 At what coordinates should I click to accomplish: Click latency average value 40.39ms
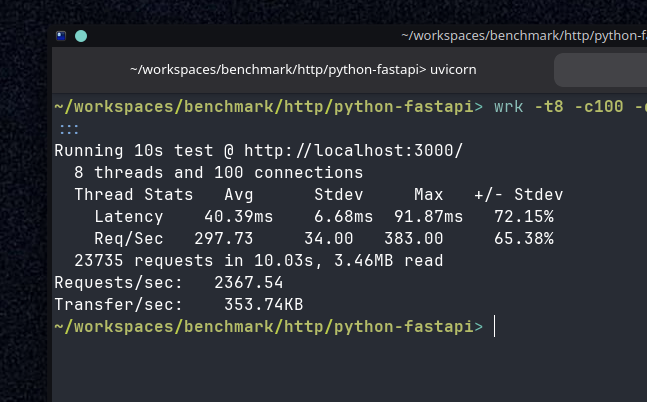tap(238, 217)
